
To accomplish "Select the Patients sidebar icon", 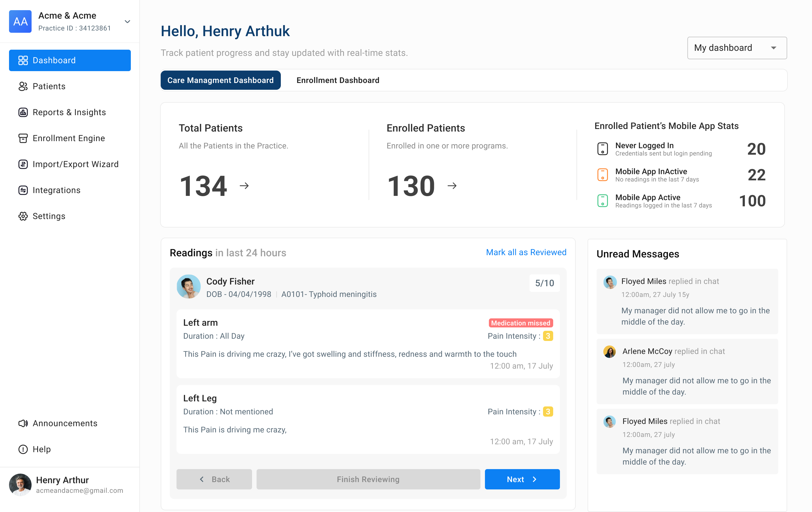I will (49, 86).
